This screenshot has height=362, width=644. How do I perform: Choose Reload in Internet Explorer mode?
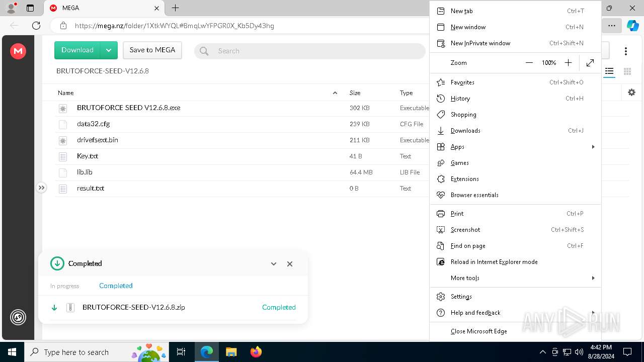click(516, 262)
